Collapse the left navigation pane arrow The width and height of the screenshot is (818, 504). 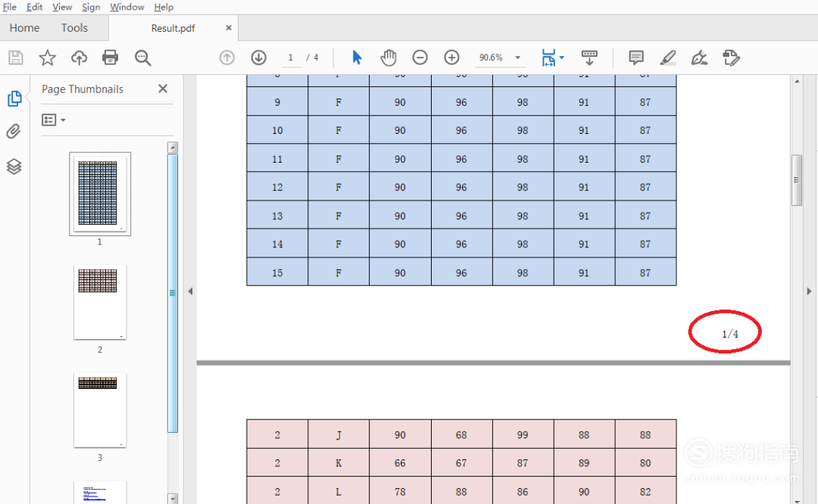point(190,291)
